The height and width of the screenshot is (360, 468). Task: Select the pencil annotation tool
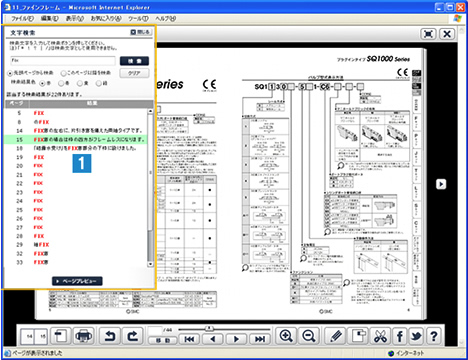pos(336,336)
